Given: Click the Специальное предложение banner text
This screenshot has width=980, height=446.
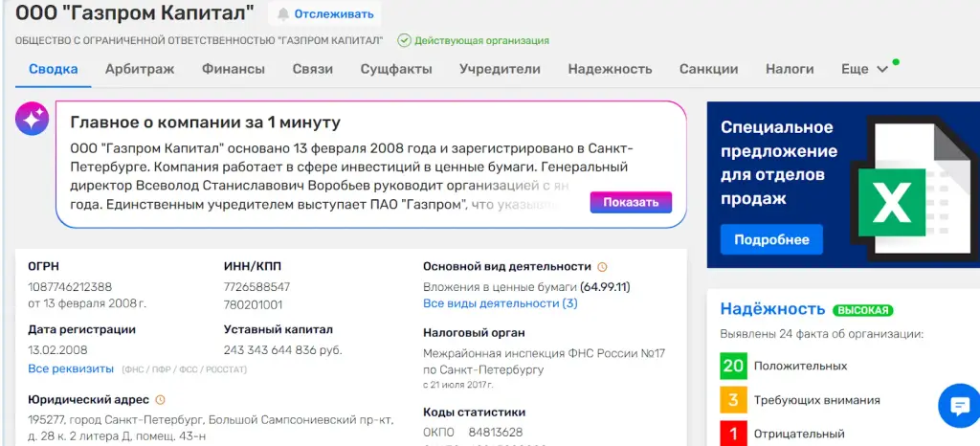Looking at the screenshot, I should 779,163.
